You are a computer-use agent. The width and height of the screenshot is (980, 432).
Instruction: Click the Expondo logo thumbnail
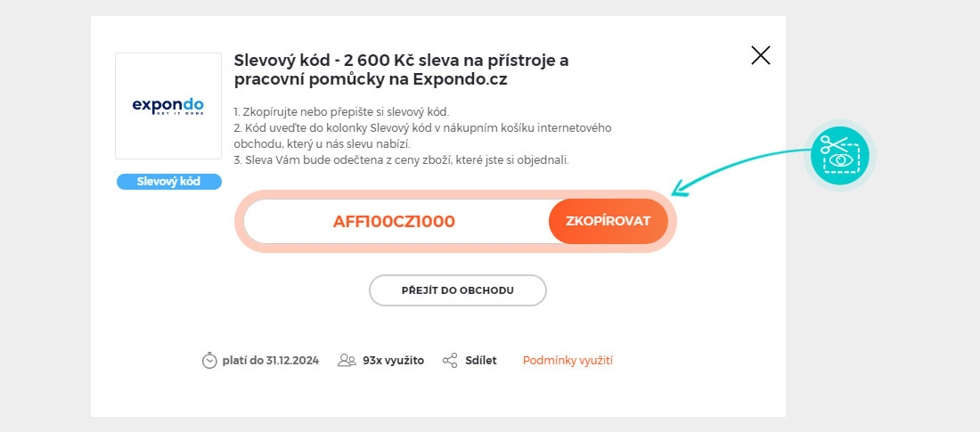point(168,106)
